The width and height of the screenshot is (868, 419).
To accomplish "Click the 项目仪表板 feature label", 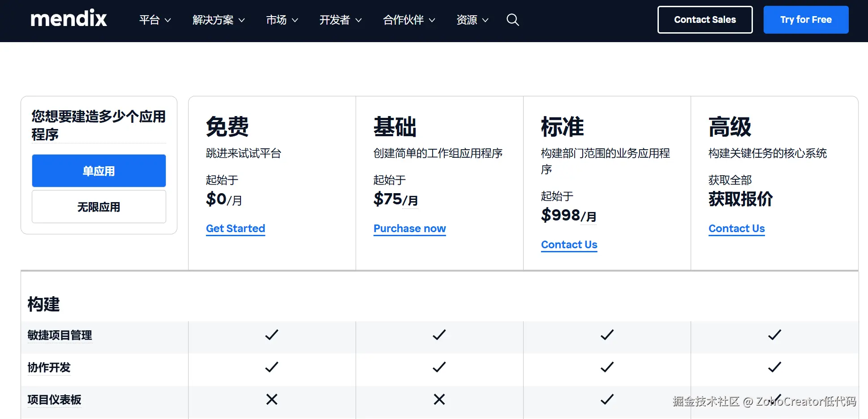I will click(x=54, y=400).
